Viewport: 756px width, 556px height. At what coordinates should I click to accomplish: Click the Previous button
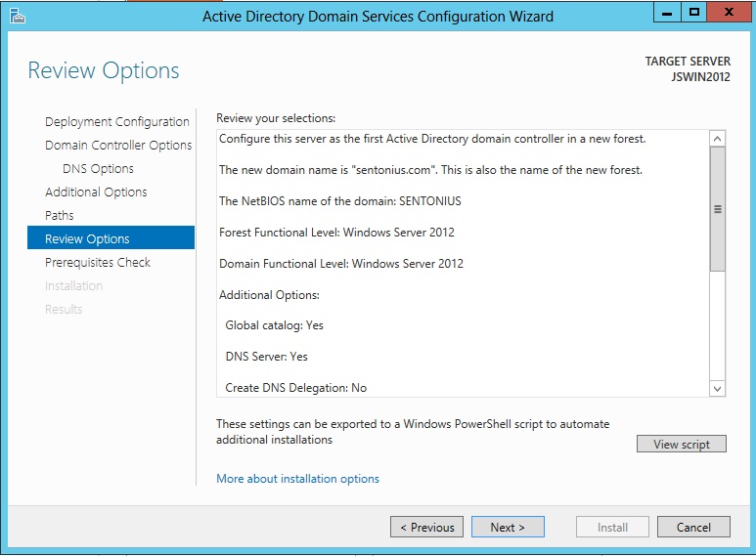point(426,527)
